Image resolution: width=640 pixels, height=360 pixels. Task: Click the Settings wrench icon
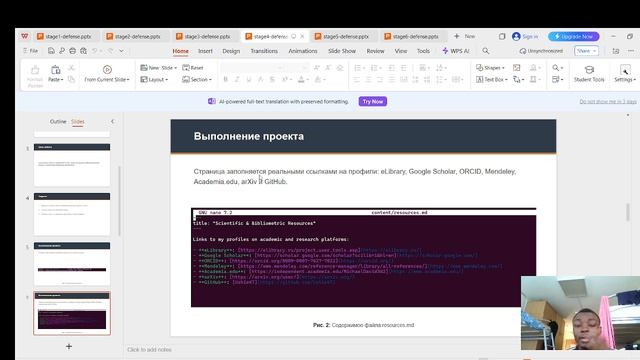pyautogui.click(x=625, y=70)
